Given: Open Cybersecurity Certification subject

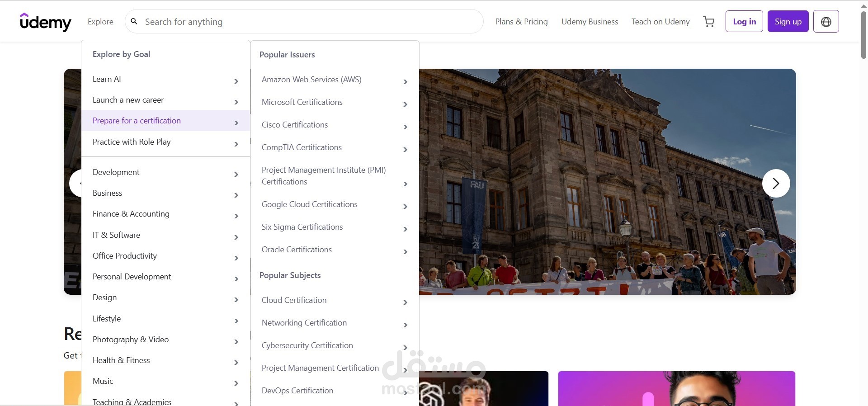Looking at the screenshot, I should click(x=335, y=345).
